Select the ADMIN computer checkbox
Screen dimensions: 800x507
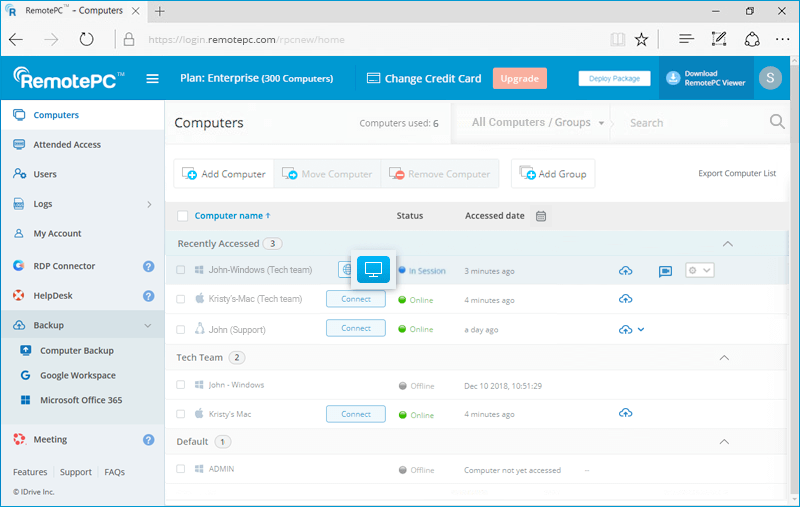tap(181, 469)
